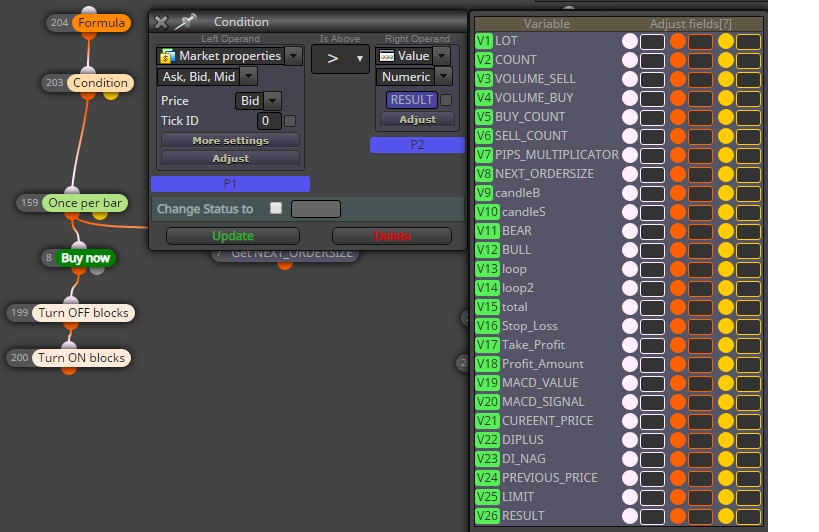Screen dimensions: 819x532
Task: Click yellow adjust field for RESULT row
Action: point(748,516)
